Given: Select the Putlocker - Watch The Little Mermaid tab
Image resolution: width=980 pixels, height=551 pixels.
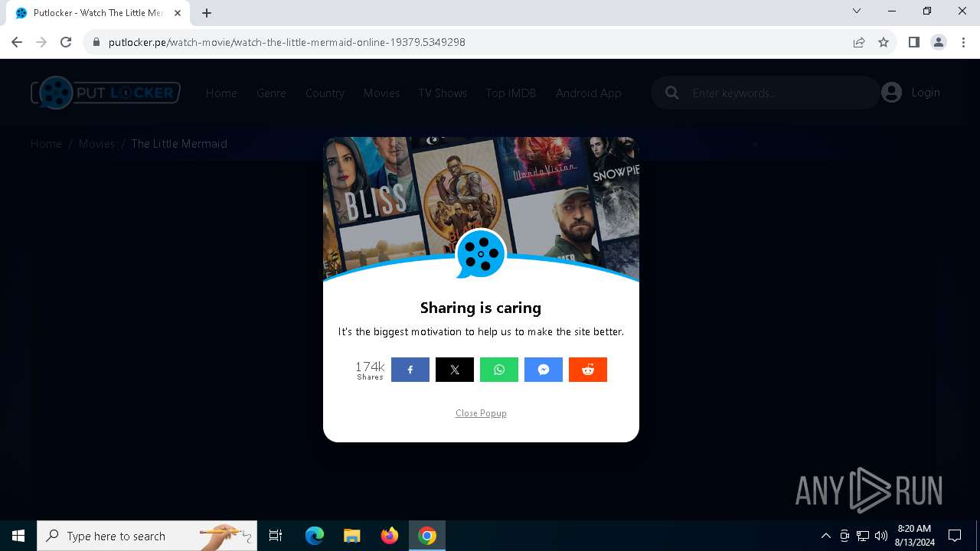Looking at the screenshot, I should pos(98,13).
